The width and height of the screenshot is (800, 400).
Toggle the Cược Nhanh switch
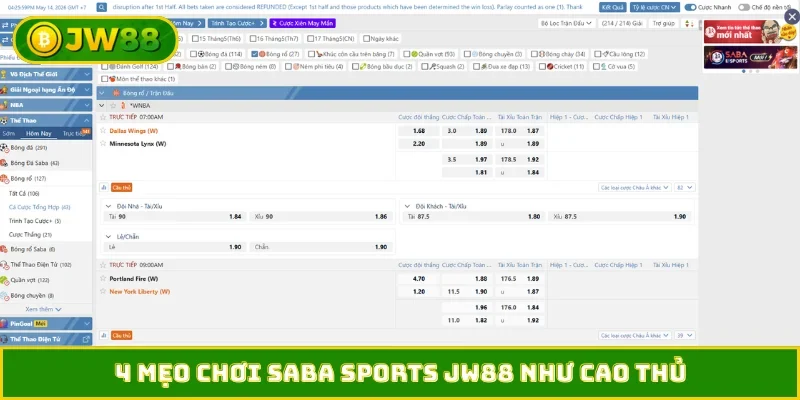690,7
